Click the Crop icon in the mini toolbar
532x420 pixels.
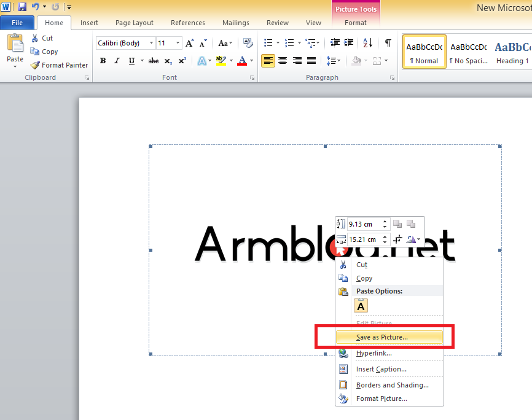[x=397, y=239]
